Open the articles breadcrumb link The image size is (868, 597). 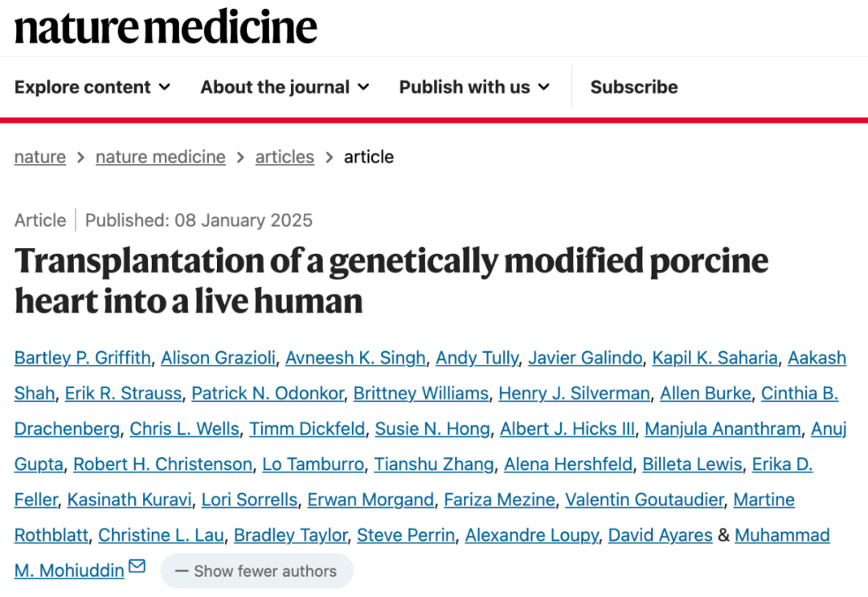tap(285, 157)
